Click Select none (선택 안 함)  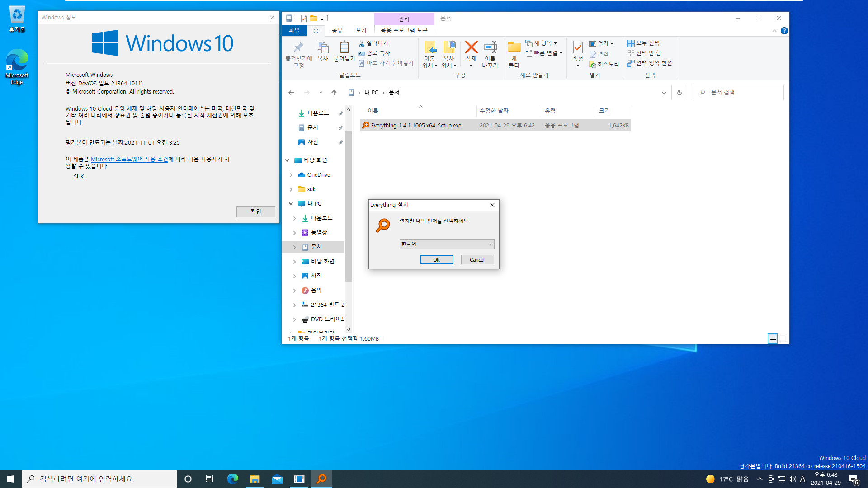pyautogui.click(x=644, y=53)
